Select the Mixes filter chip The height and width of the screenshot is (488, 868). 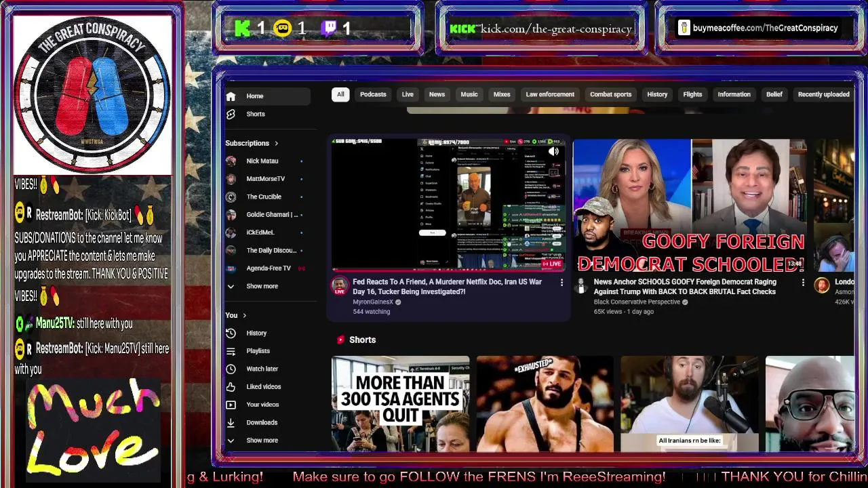pyautogui.click(x=502, y=95)
